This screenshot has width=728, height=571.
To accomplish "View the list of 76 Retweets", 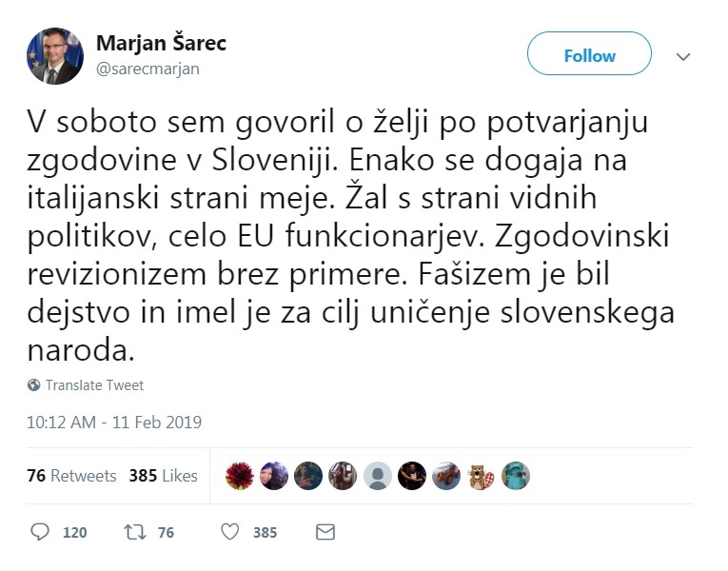I will [71, 476].
